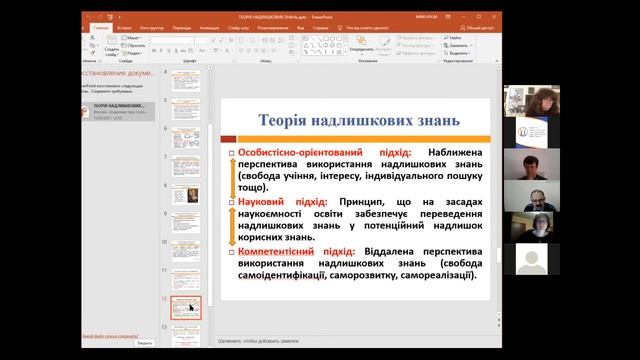The width and height of the screenshot is (640, 360).
Task: Click the Упорядочить (Arrange) button
Action: click(x=361, y=44)
